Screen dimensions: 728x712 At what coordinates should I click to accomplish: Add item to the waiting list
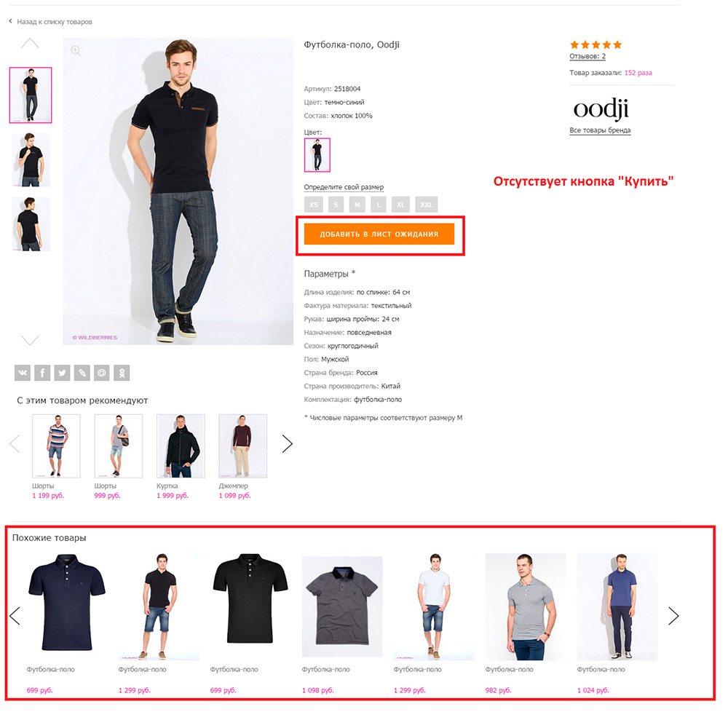[379, 234]
